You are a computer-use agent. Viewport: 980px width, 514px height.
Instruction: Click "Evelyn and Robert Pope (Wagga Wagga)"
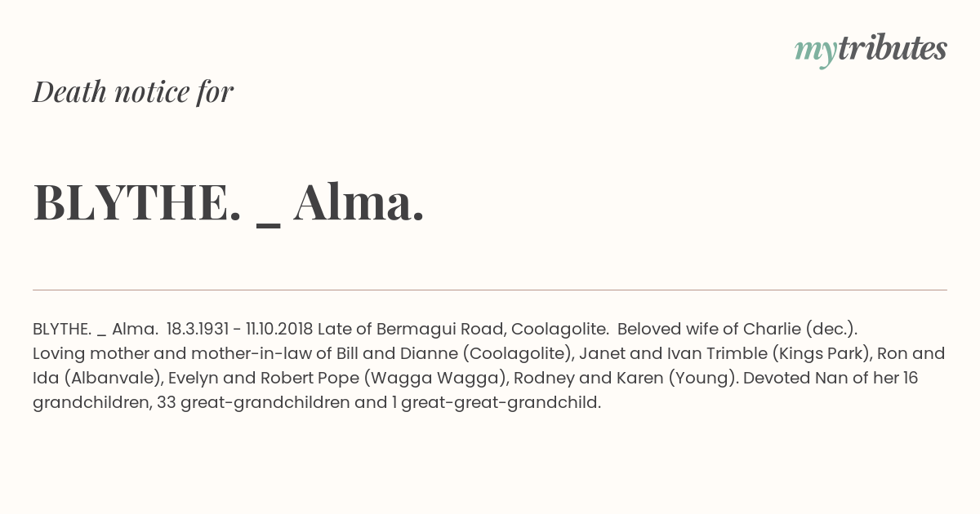[325, 378]
